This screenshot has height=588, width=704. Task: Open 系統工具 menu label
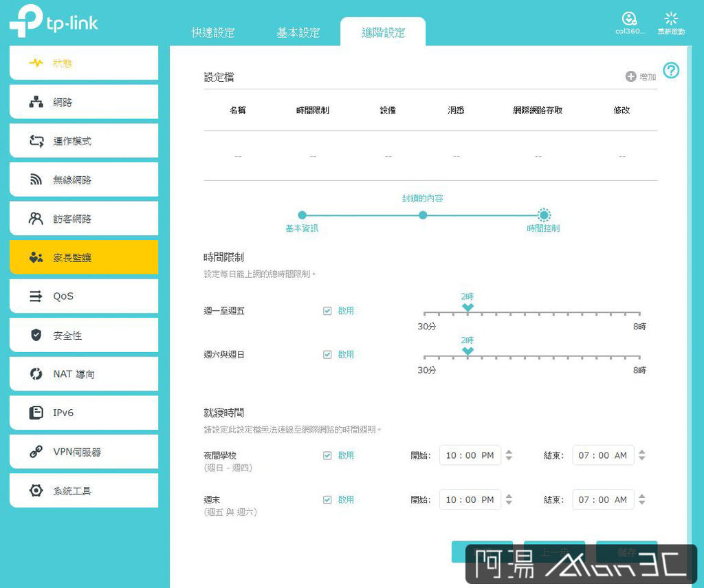point(72,491)
